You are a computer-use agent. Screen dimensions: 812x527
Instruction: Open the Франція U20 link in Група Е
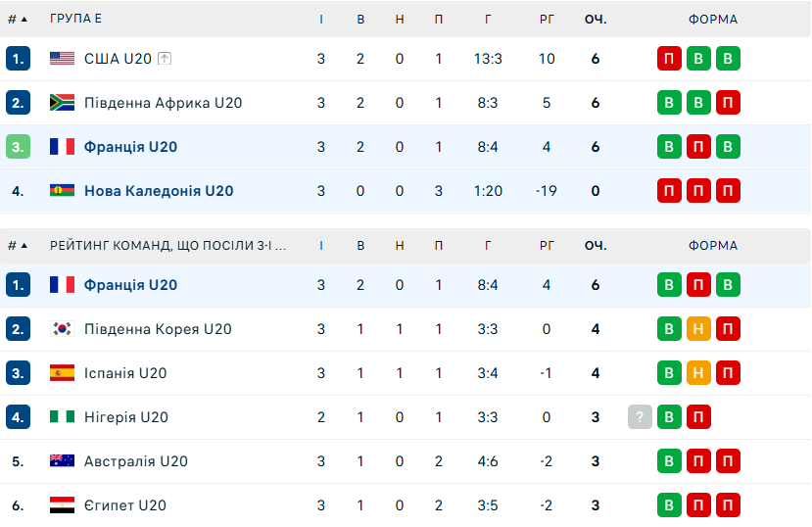pyautogui.click(x=130, y=147)
